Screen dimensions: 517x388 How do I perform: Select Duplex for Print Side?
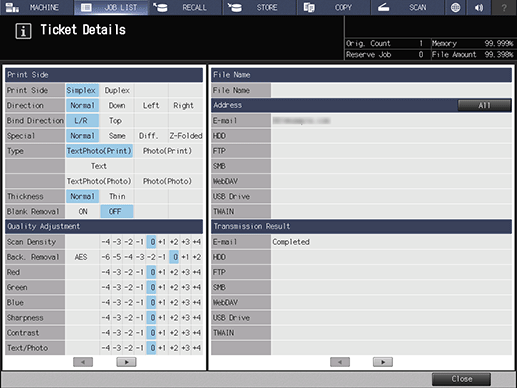pos(117,90)
